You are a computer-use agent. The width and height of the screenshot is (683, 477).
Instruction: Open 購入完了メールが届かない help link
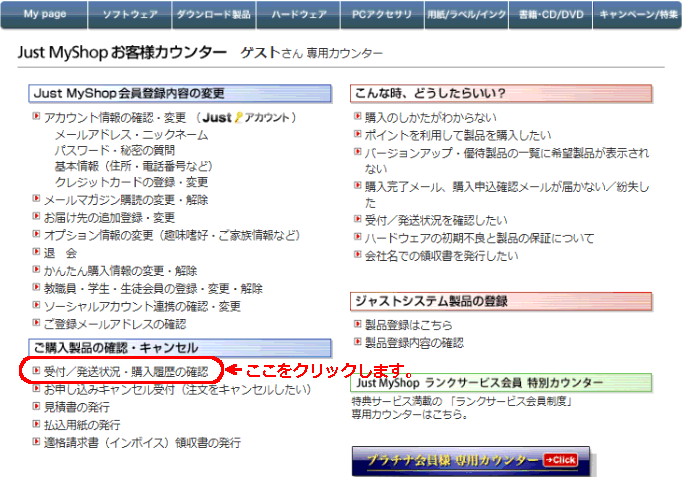tap(507, 195)
